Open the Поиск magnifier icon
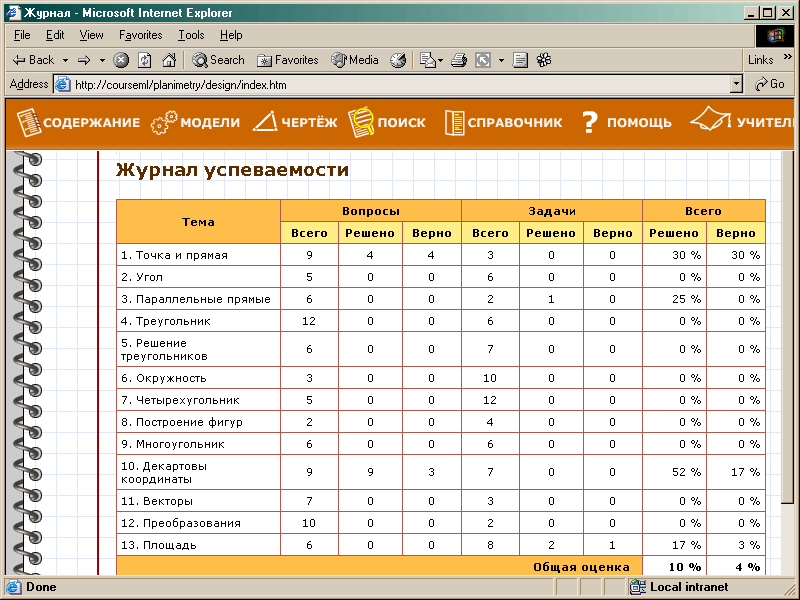This screenshot has height=600, width=800. point(361,122)
